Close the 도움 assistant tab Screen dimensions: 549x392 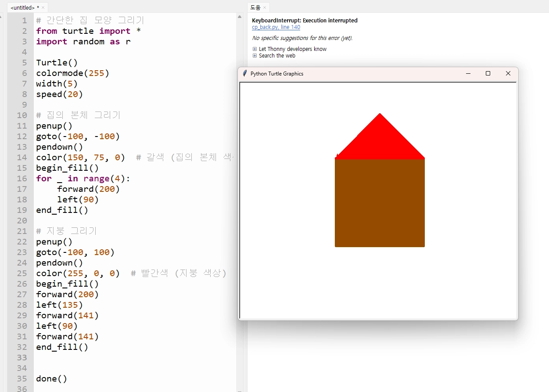[265, 7]
